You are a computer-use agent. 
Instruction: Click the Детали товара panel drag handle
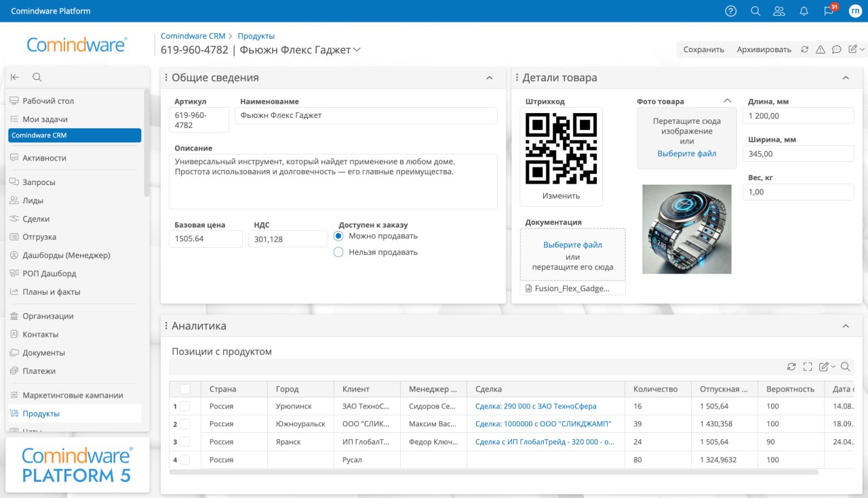point(517,78)
